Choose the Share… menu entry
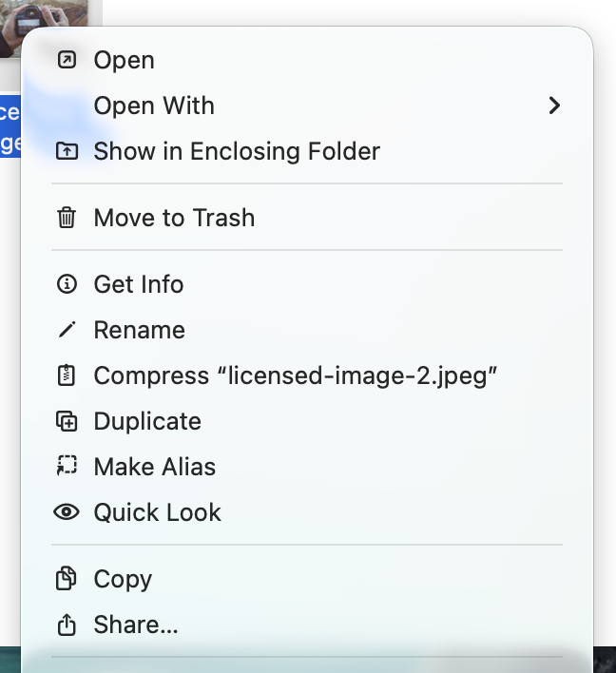The width and height of the screenshot is (616, 673). (136, 625)
